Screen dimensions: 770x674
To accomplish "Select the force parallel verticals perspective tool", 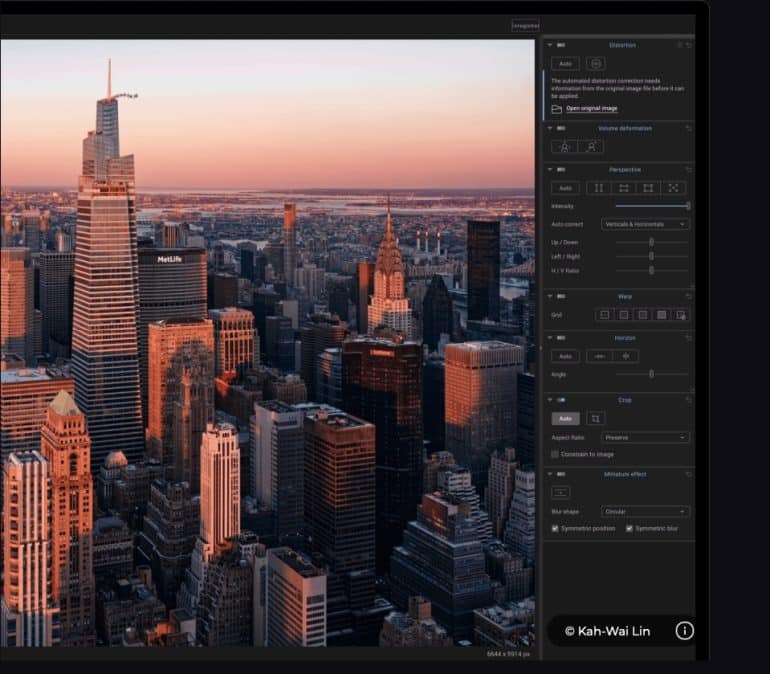I will coord(598,188).
